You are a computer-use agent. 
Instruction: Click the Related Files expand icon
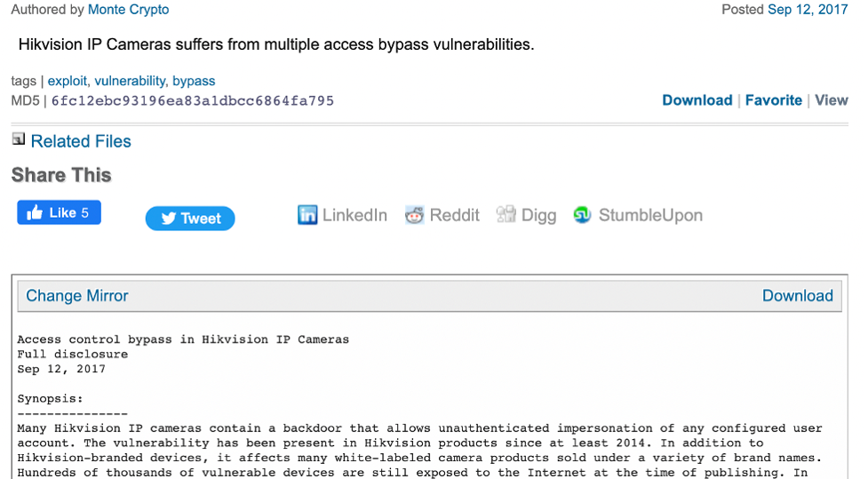(19, 139)
